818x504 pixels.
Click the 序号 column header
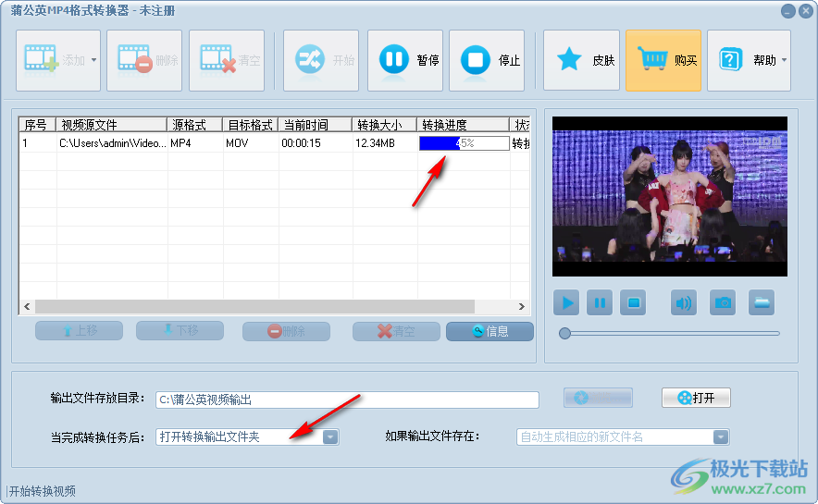pos(37,125)
